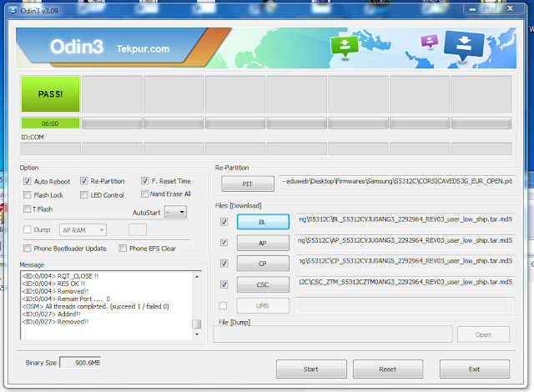Enable the LED Control checkbox
The height and width of the screenshot is (392, 534).
coord(84,195)
